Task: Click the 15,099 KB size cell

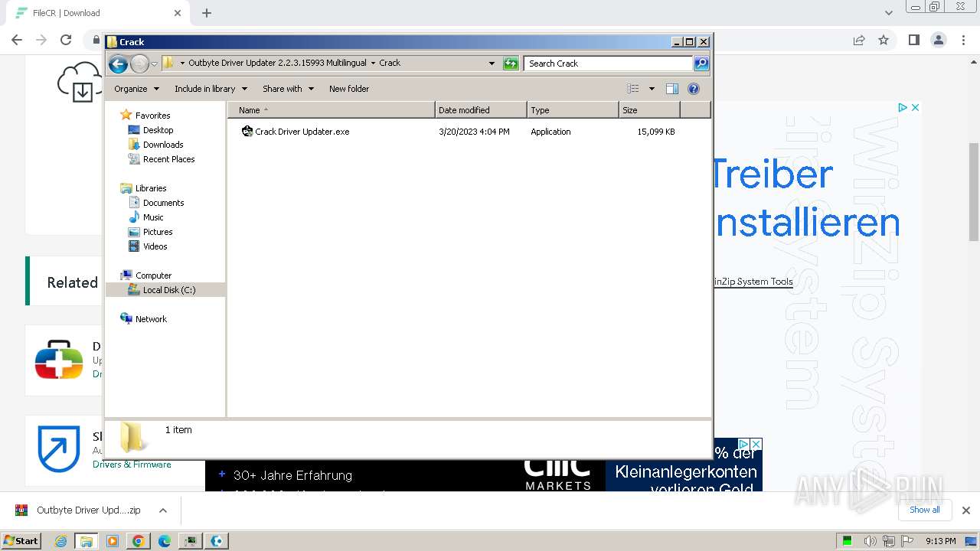Action: point(656,132)
